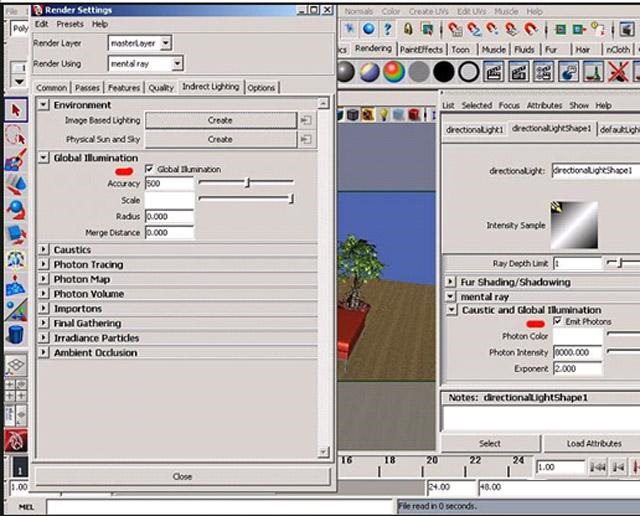This screenshot has height=516, width=640.
Task: Click the lightbulb lighting icon in viewport toolbar
Action: [x=384, y=115]
